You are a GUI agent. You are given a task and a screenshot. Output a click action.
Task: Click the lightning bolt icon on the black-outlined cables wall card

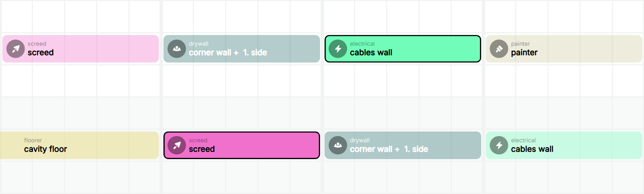(x=338, y=49)
